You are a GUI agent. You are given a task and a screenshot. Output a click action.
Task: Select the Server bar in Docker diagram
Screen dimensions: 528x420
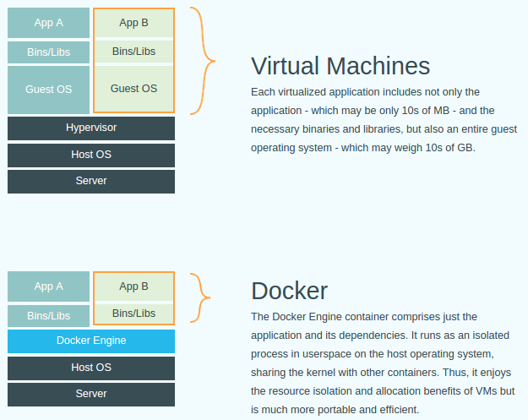[x=91, y=395]
